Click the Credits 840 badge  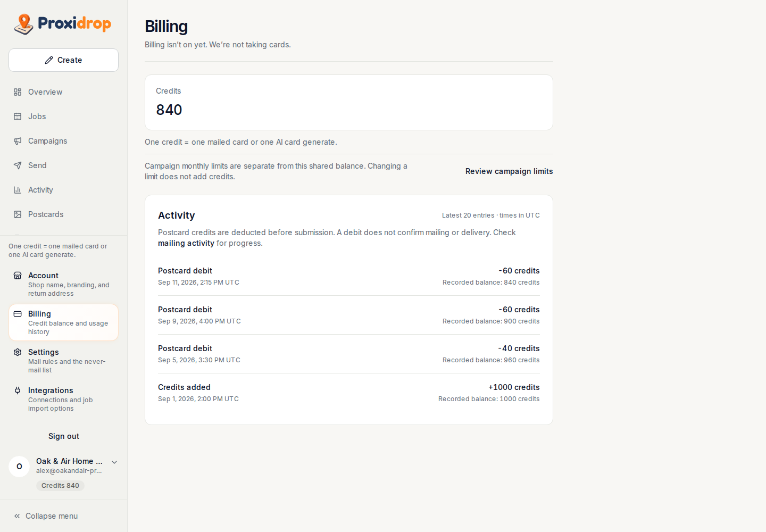[60, 486]
